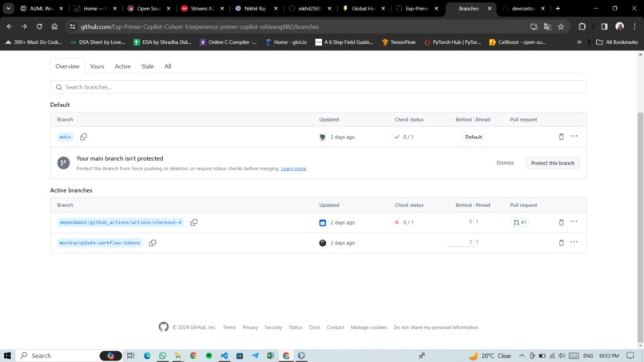Open Terms footer link
Image resolution: width=644 pixels, height=362 pixels.
coord(229,328)
